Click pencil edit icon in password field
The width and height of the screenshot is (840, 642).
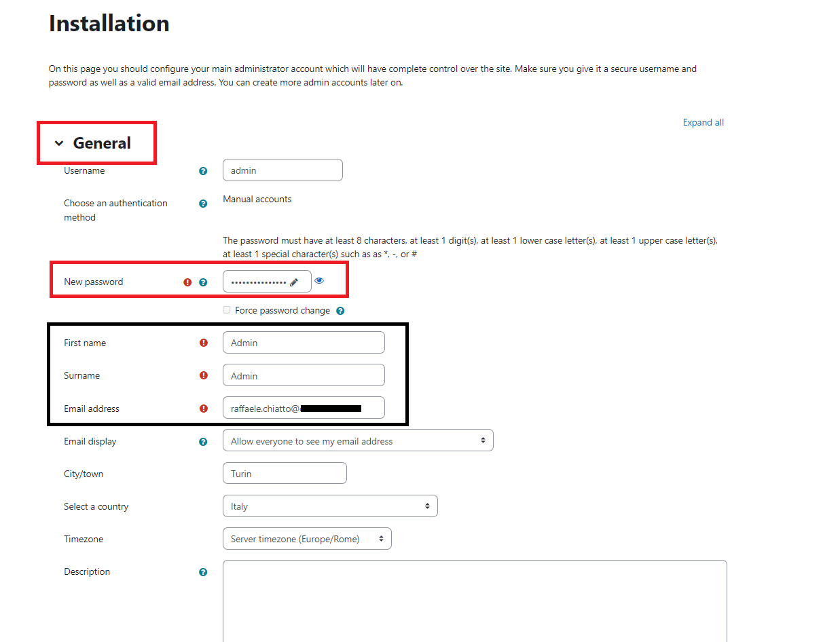(x=294, y=282)
